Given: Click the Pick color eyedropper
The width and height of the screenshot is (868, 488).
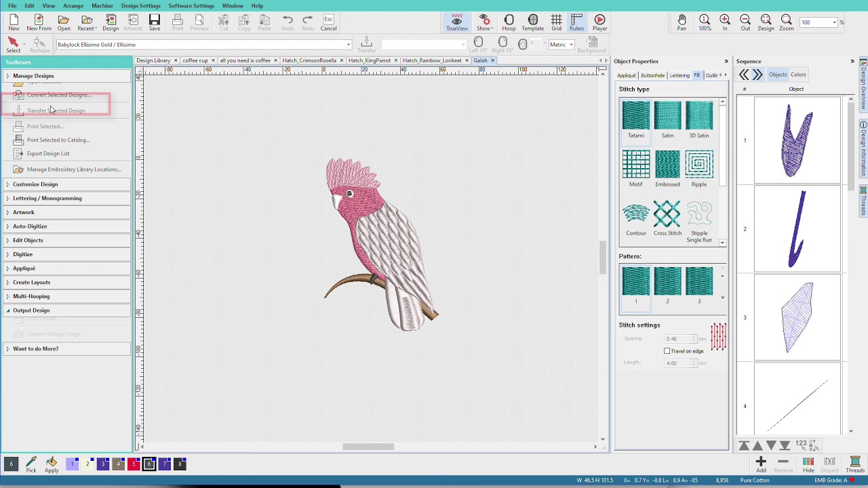Looking at the screenshot, I should click(x=31, y=465).
